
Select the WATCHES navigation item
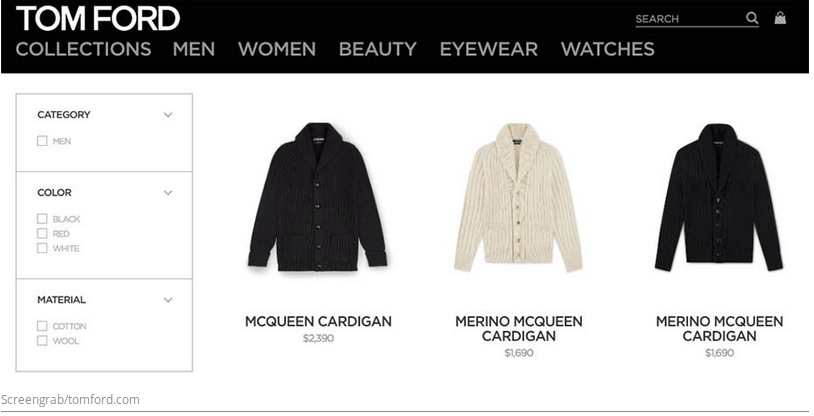pos(607,49)
